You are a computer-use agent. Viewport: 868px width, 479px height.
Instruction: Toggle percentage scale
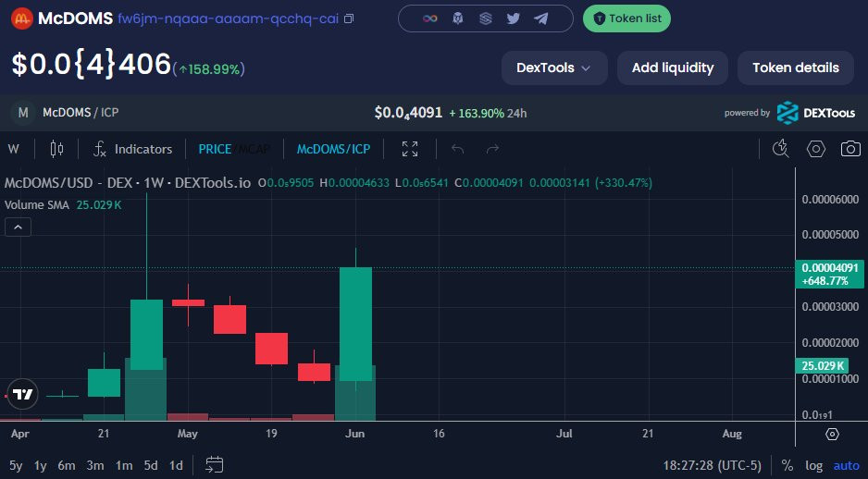(787, 466)
